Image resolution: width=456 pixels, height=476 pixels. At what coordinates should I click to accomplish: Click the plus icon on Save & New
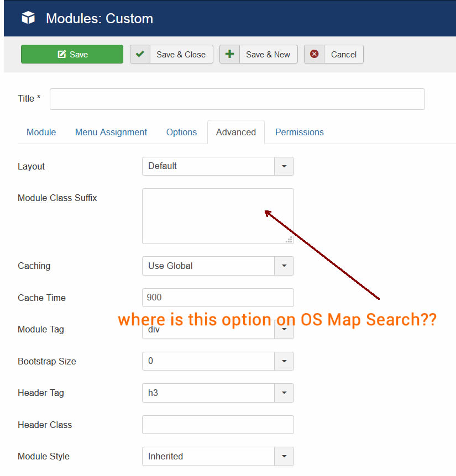[x=230, y=54]
